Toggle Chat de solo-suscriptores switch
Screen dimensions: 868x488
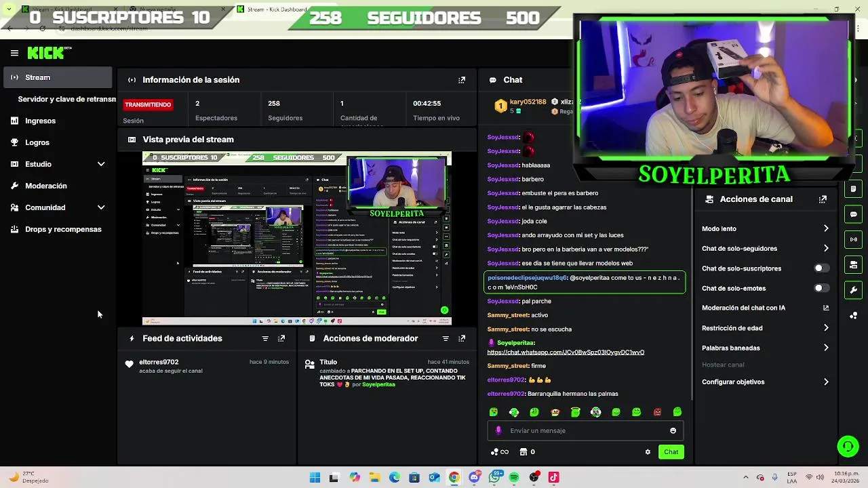(821, 268)
